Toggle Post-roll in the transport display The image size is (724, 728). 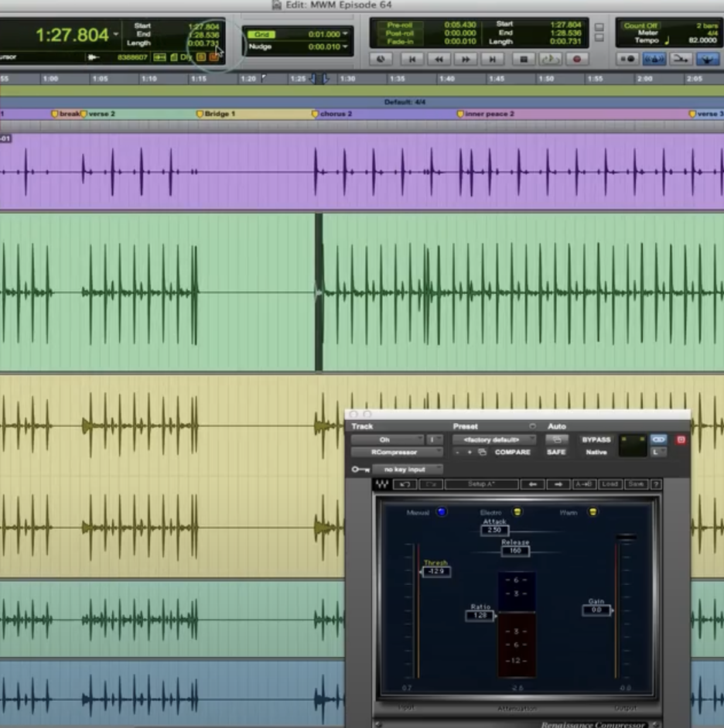(400, 33)
